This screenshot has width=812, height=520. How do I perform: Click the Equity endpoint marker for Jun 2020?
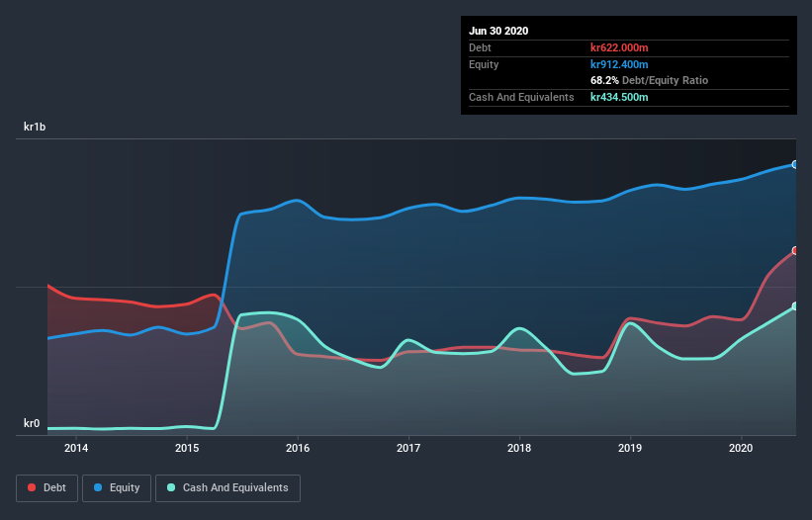point(795,164)
